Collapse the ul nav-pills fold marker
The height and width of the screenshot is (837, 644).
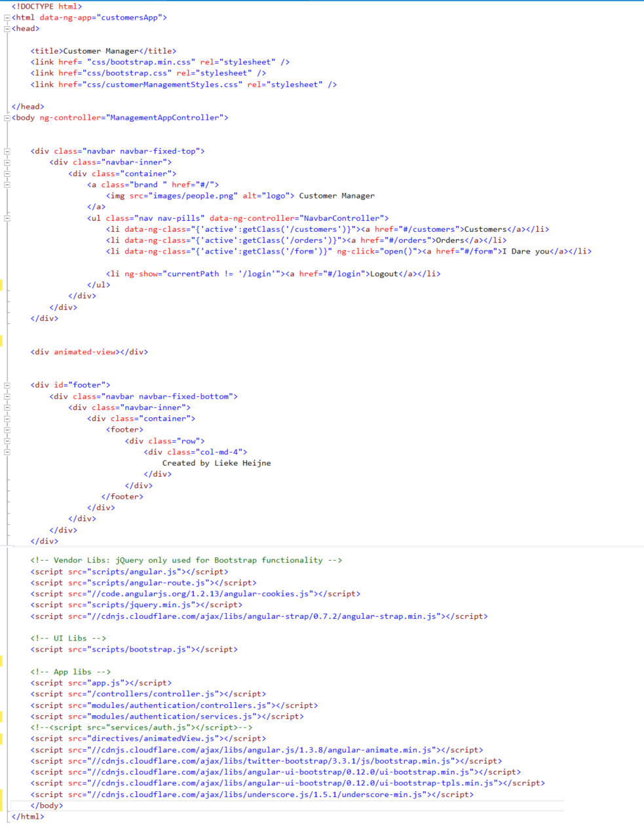(x=7, y=218)
